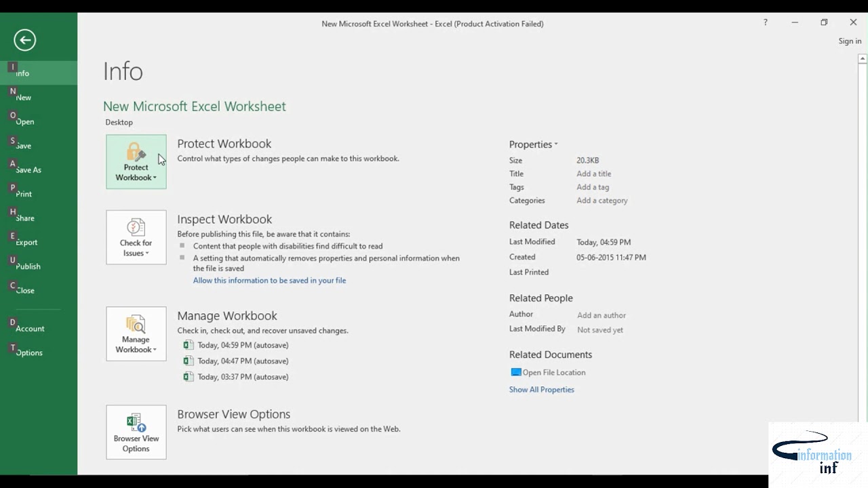Viewport: 868px width, 488px height.
Task: Go back using the circular arrow
Action: point(24,40)
